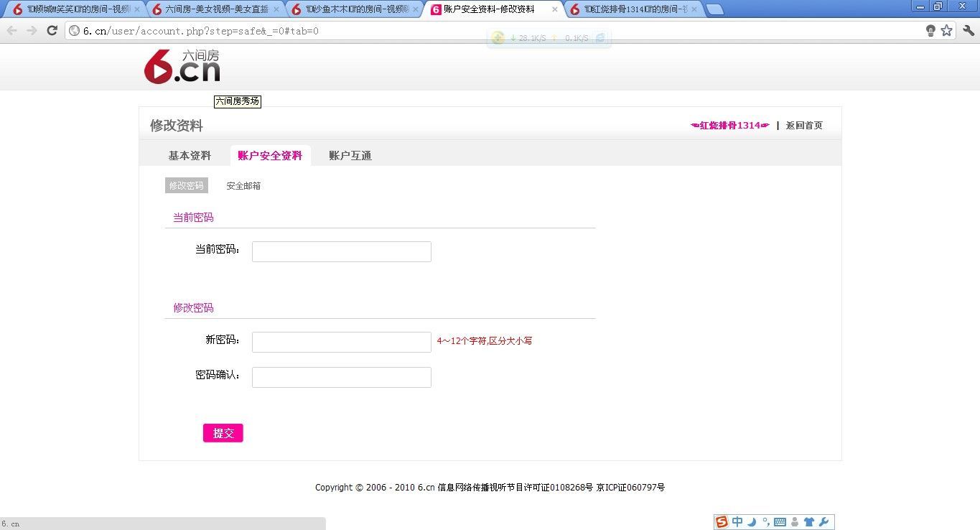This screenshot has height=530, width=980.
Task: Toggle the moon half-width icon
Action: tap(752, 522)
